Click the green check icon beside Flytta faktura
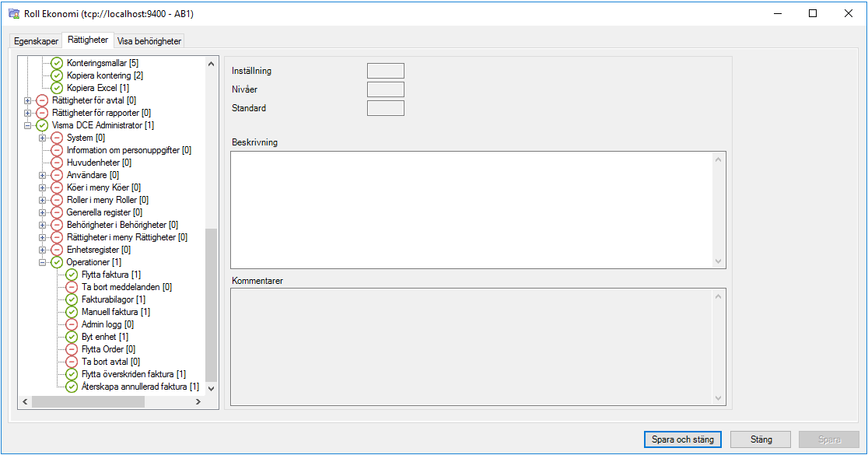This screenshot has width=868, height=455. (71, 275)
